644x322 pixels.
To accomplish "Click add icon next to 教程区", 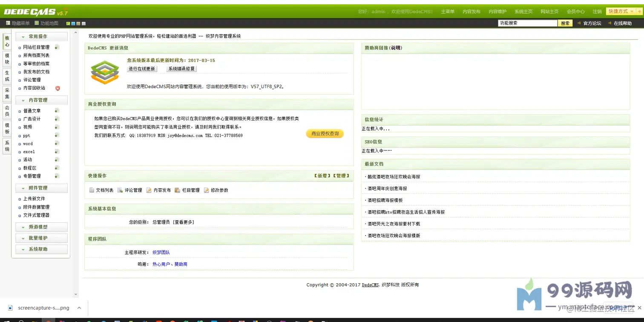I will (57, 168).
